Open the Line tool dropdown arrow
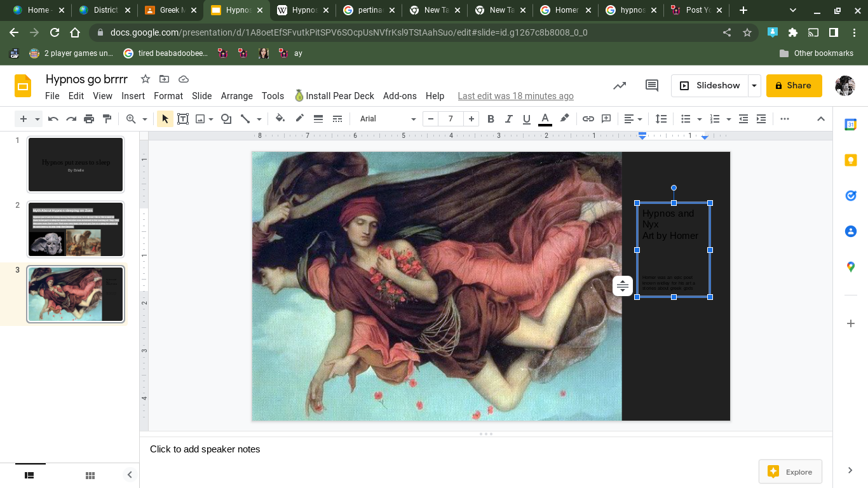The width and height of the screenshot is (868, 488). pos(259,119)
